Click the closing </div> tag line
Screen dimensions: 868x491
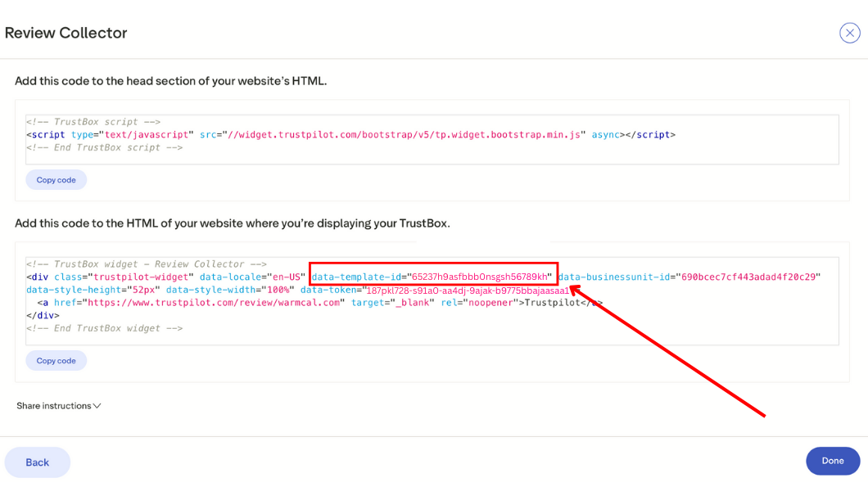tap(43, 316)
